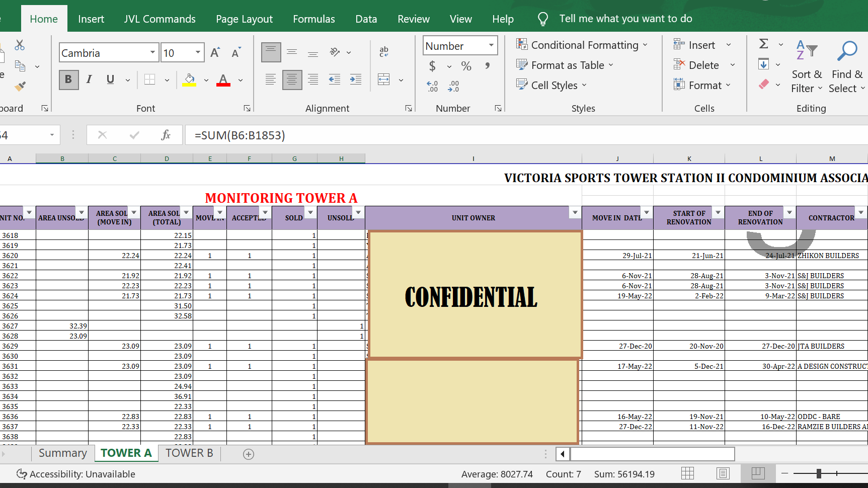Open the Data tab

(x=366, y=19)
